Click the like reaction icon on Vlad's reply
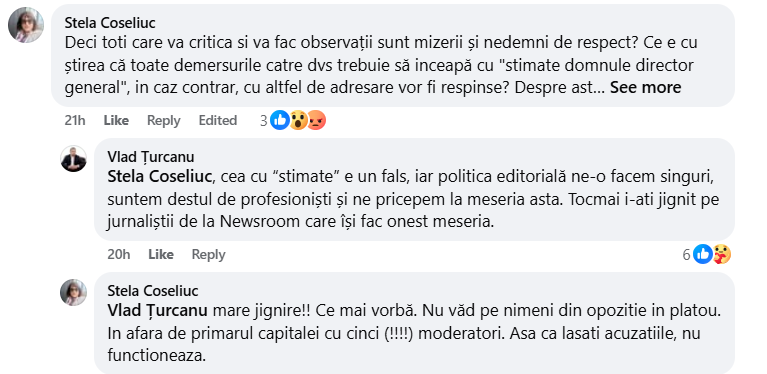The width and height of the screenshot is (767, 374). [x=703, y=254]
